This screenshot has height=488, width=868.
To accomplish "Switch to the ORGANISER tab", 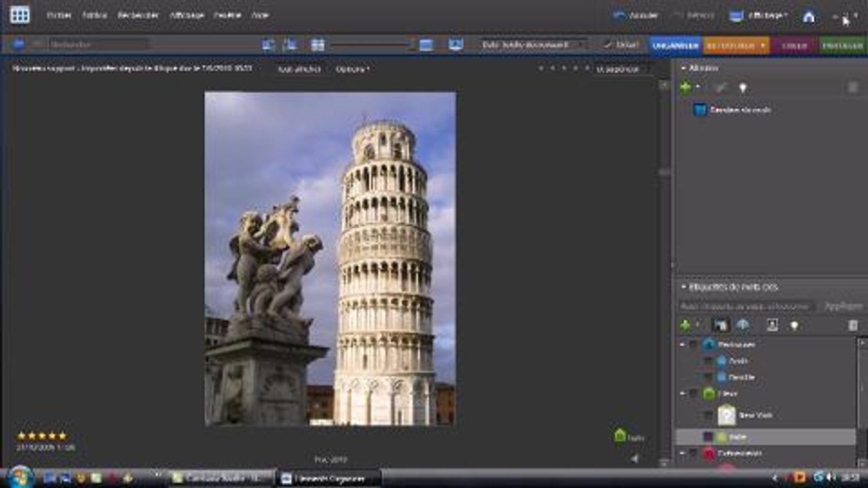I will point(675,45).
